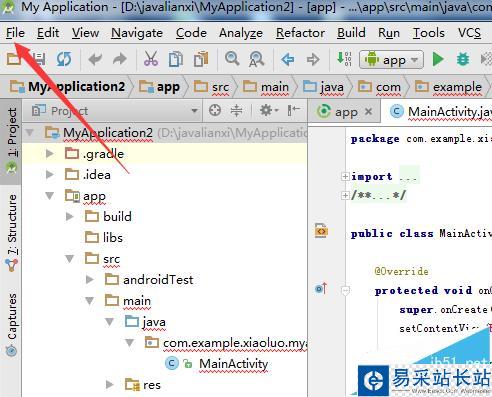Click the Forward navigation arrow
Image resolution: width=492 pixels, height=397 pixels.
pos(313,60)
